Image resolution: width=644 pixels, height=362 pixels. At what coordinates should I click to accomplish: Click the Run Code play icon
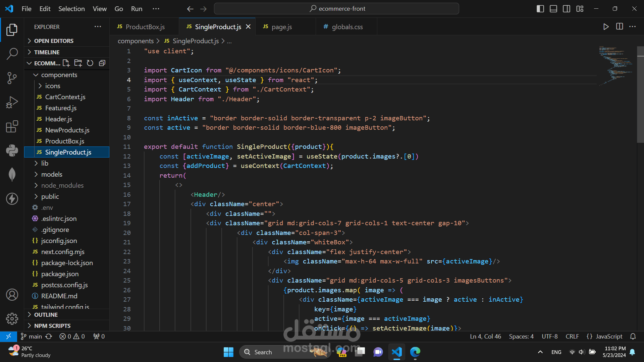(x=606, y=27)
